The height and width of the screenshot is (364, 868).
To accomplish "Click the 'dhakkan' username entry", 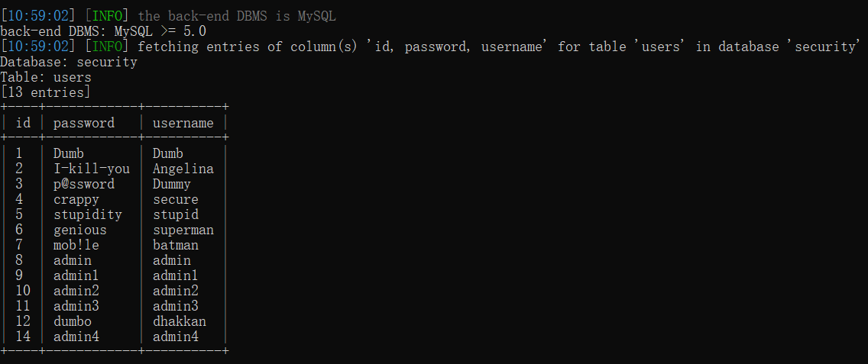I will point(180,321).
